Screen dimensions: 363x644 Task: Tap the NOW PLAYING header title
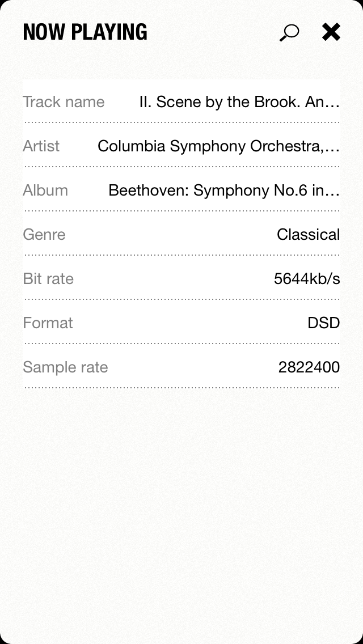tap(85, 32)
